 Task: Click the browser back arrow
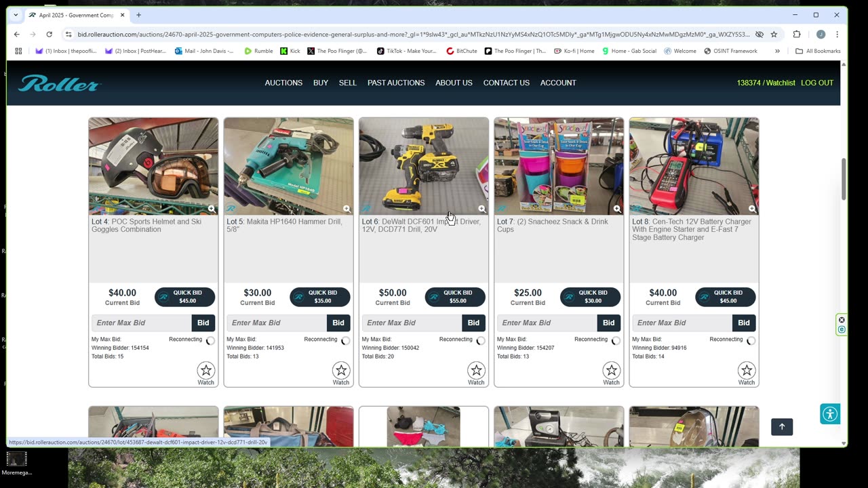point(17,34)
